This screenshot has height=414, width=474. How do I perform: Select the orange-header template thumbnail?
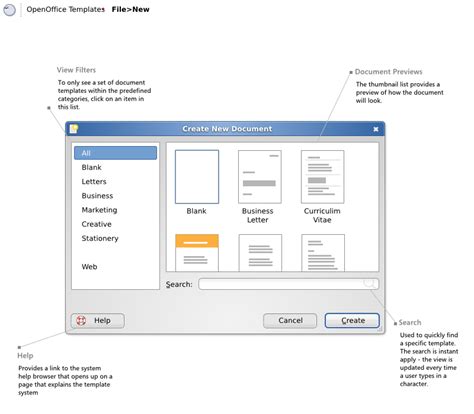click(x=197, y=253)
